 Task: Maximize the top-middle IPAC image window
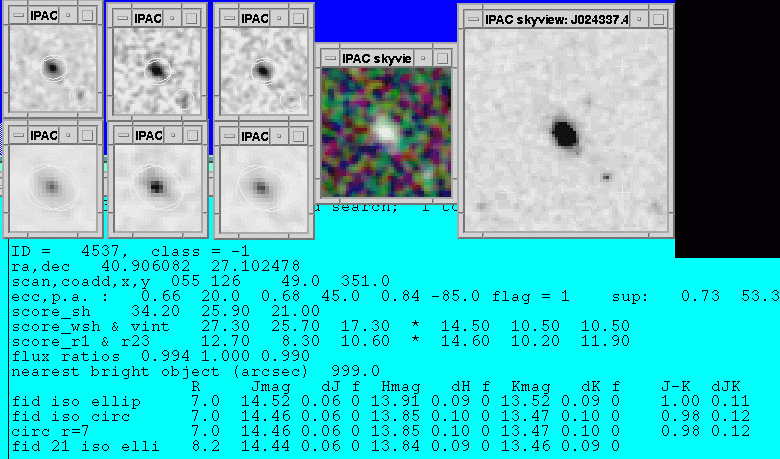coord(191,18)
